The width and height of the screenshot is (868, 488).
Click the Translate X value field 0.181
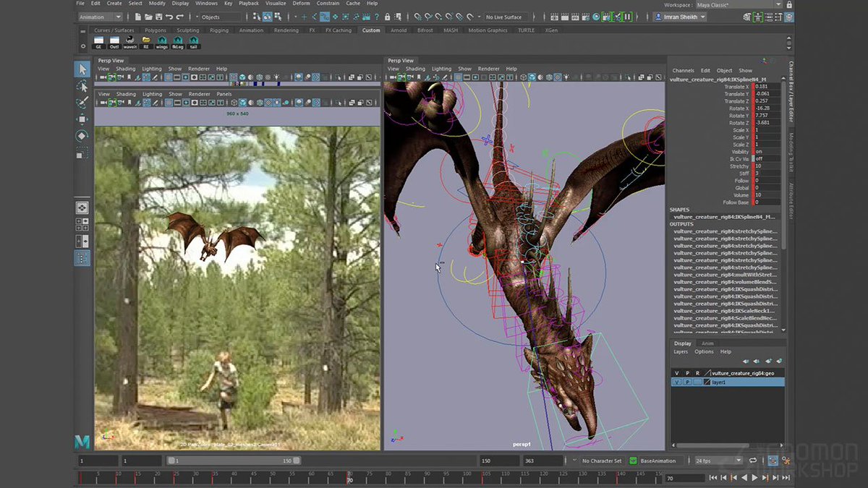click(x=767, y=86)
